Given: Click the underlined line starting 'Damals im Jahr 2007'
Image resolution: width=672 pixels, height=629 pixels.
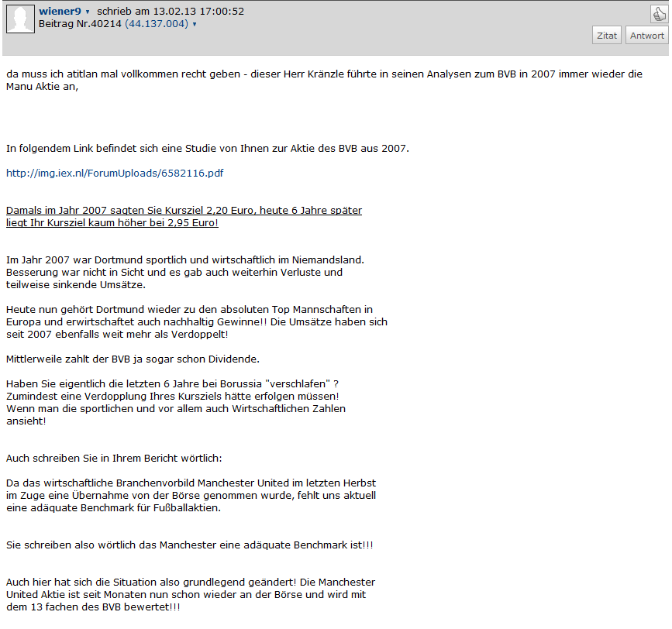Looking at the screenshot, I should tap(184, 210).
